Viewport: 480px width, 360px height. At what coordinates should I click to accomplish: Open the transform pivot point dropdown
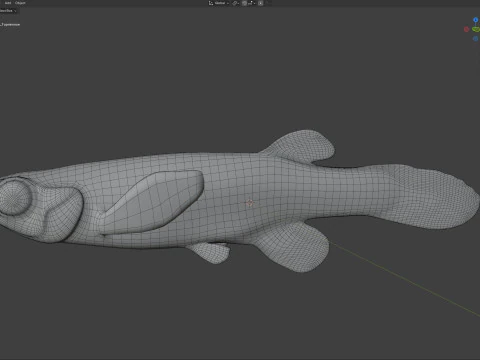236,3
